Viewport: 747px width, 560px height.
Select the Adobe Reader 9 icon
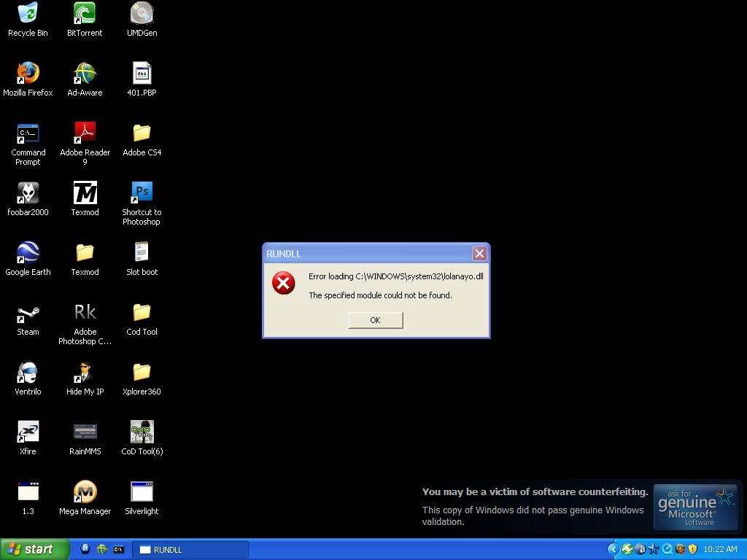(85, 133)
